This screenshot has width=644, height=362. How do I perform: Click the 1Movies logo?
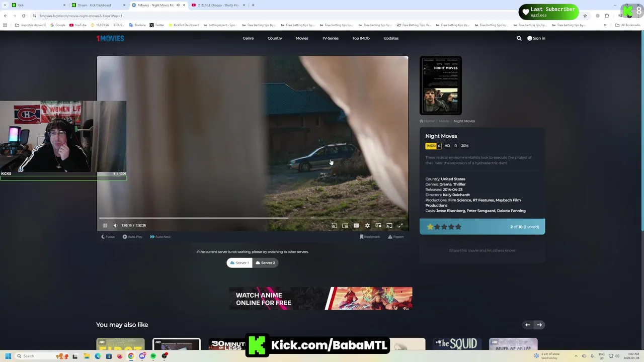pyautogui.click(x=110, y=38)
